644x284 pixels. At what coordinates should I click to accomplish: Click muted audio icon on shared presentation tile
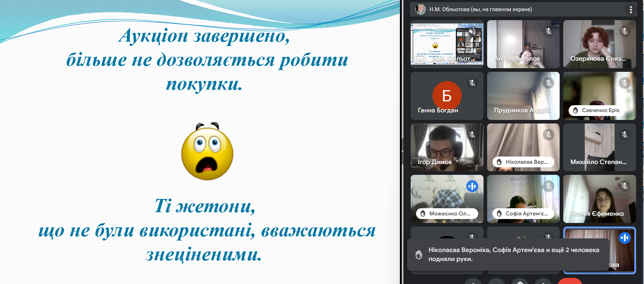click(x=472, y=32)
